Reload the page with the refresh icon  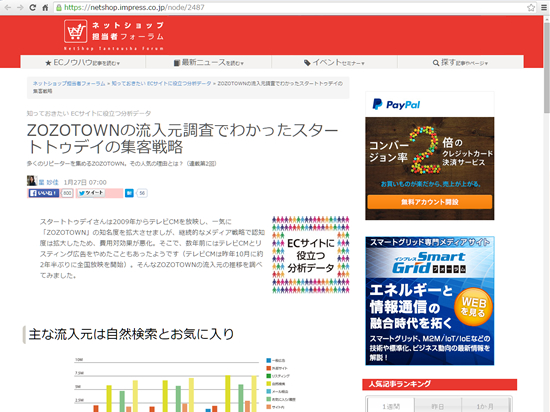point(33,7)
